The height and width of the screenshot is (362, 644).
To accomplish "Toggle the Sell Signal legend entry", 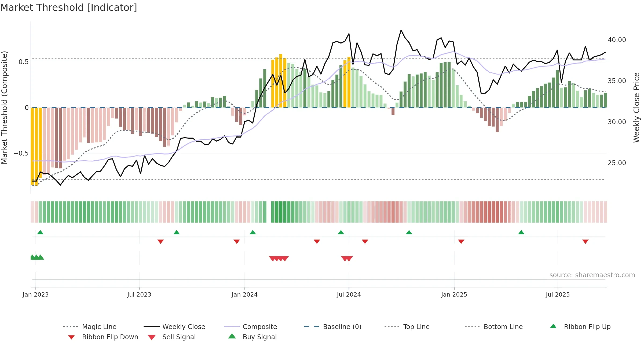I will pyautogui.click(x=172, y=337).
